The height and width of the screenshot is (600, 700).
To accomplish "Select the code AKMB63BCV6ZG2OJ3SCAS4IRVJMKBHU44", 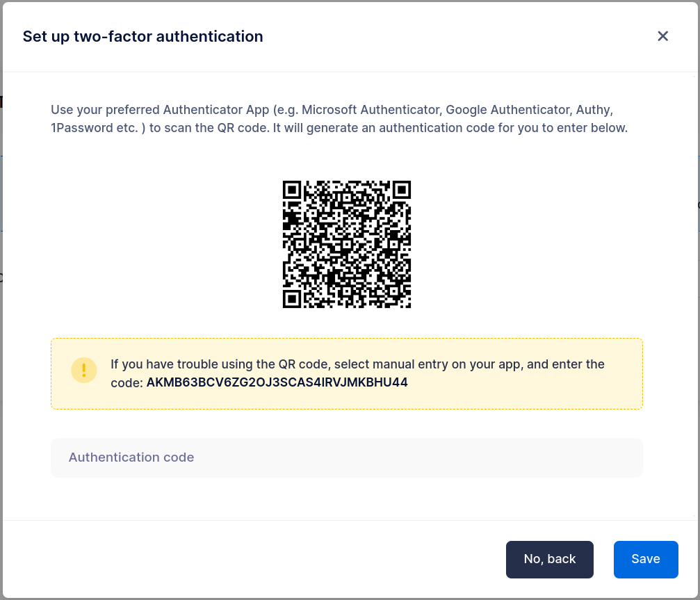I will click(277, 382).
